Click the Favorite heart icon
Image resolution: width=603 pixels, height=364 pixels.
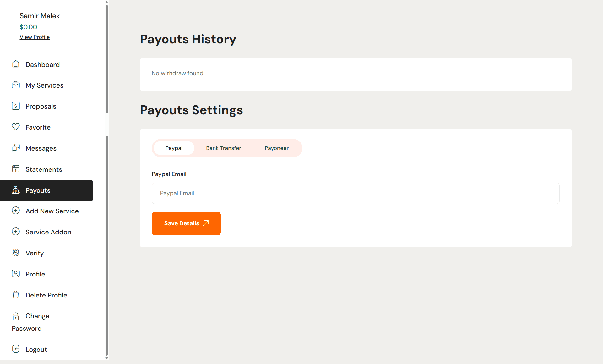coord(16,127)
